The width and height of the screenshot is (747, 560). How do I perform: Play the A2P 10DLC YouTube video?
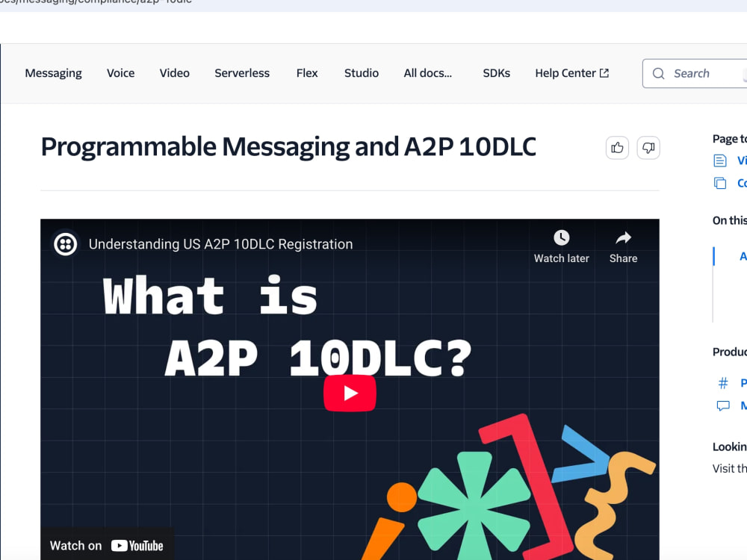[x=350, y=393]
